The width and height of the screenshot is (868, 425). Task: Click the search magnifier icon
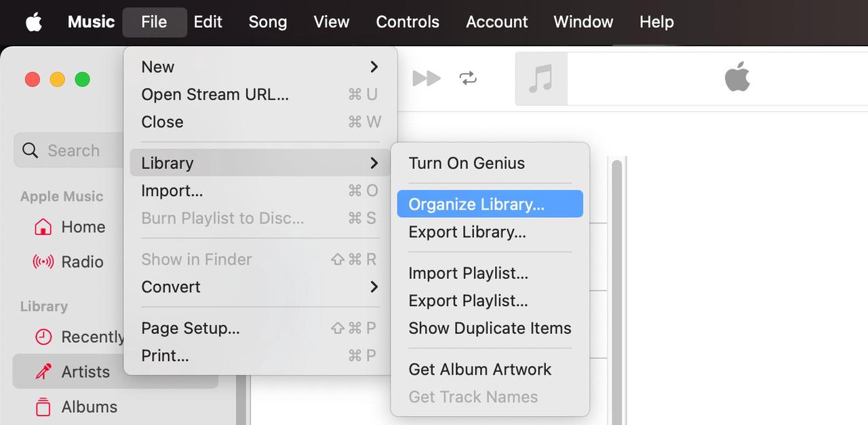click(30, 150)
